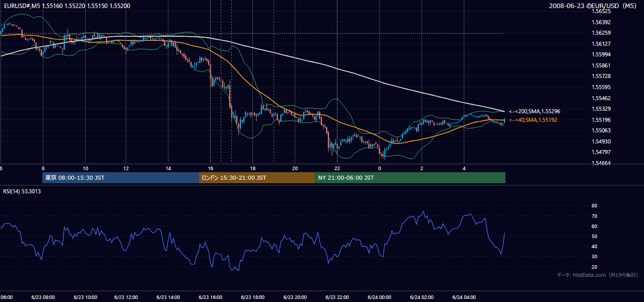Screen dimensions: 644x302
Task: Click the 6/23 16:00 bottom time label
Action: 211,297
